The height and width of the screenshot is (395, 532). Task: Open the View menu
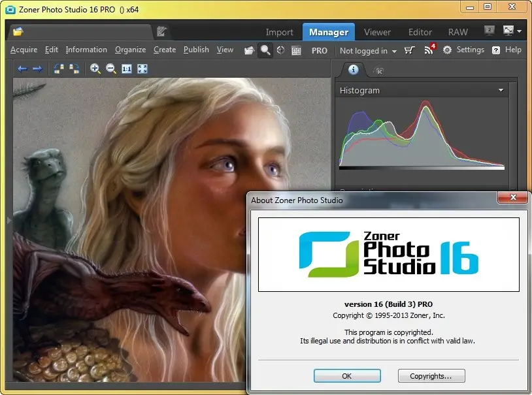(225, 50)
